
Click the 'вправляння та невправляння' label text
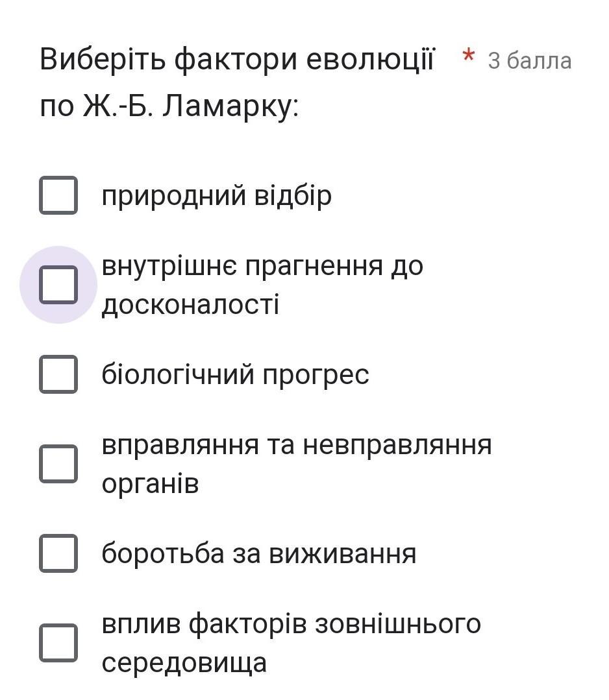(x=297, y=445)
